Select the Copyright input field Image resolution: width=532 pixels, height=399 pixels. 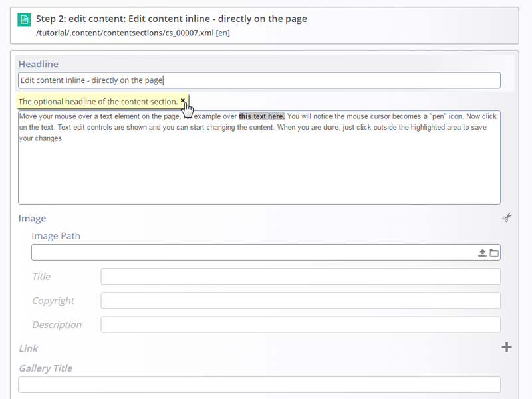[301, 301]
